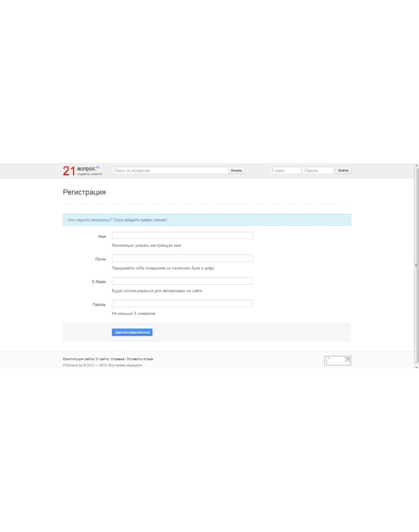Click the vertical scrollbar thumb
Image resolution: width=419 pixels, height=532 pixels.
(416, 265)
